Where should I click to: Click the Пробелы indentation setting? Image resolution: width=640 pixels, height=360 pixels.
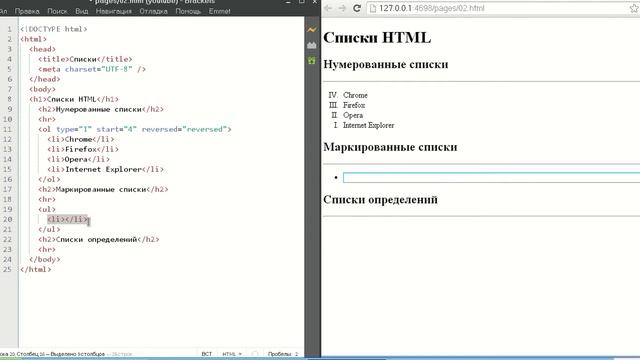tap(283, 354)
